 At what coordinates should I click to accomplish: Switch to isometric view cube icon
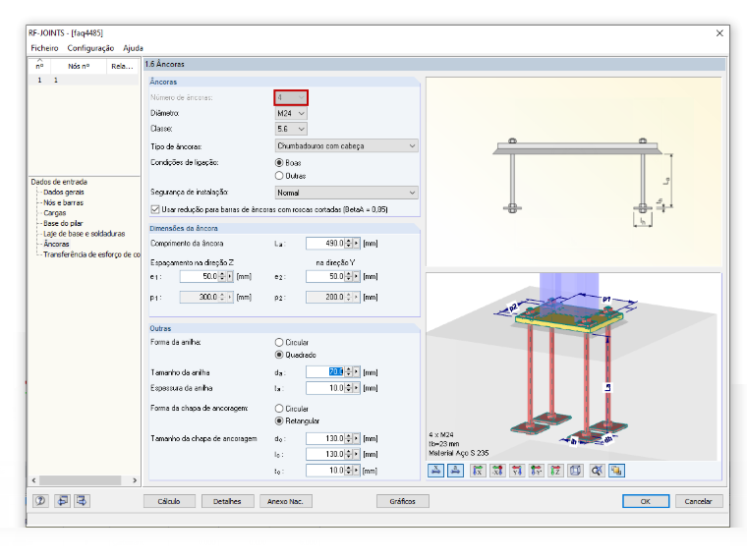click(576, 471)
